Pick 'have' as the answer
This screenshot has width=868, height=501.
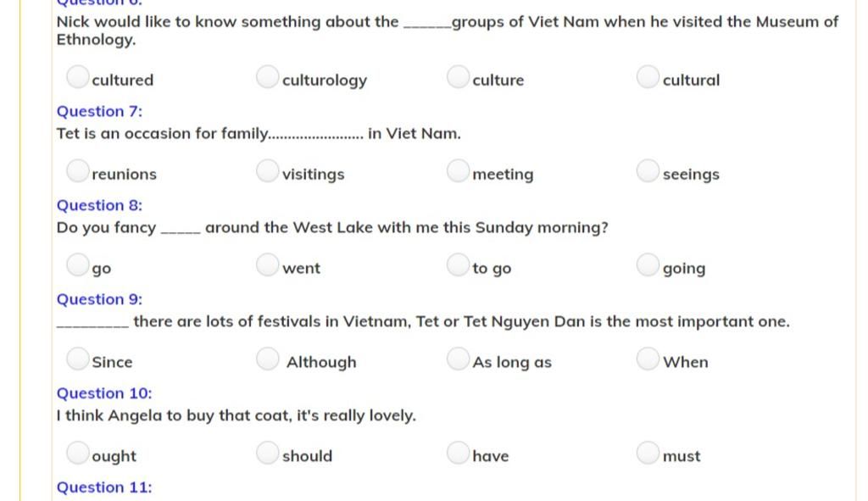(458, 453)
